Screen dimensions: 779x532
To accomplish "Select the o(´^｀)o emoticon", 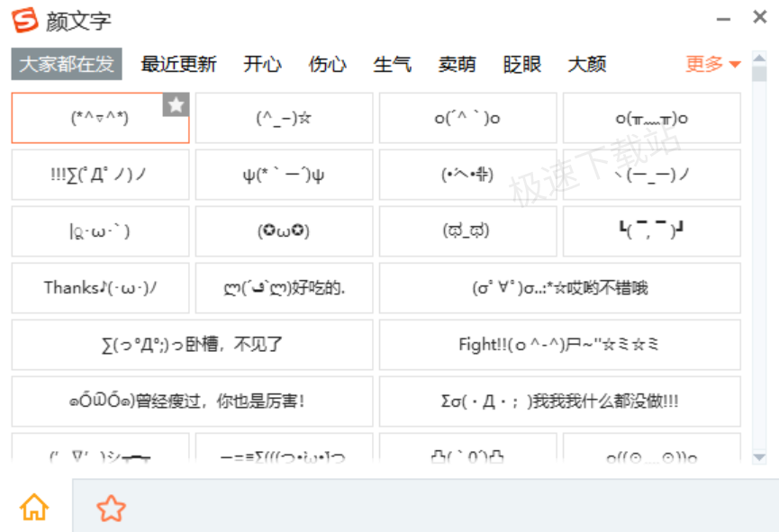I will 467,118.
